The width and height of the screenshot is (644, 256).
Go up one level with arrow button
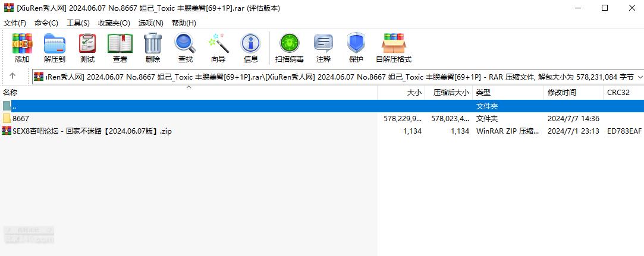[x=12, y=76]
